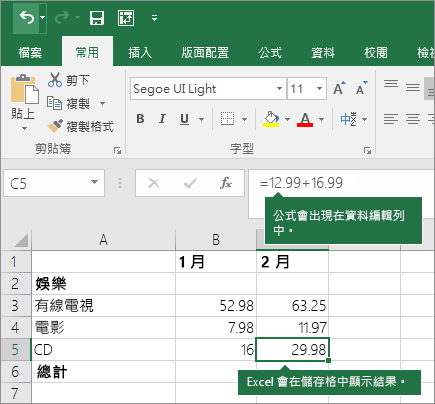Expand the font size dropdown arrow
The image size is (435, 404).
click(x=319, y=89)
